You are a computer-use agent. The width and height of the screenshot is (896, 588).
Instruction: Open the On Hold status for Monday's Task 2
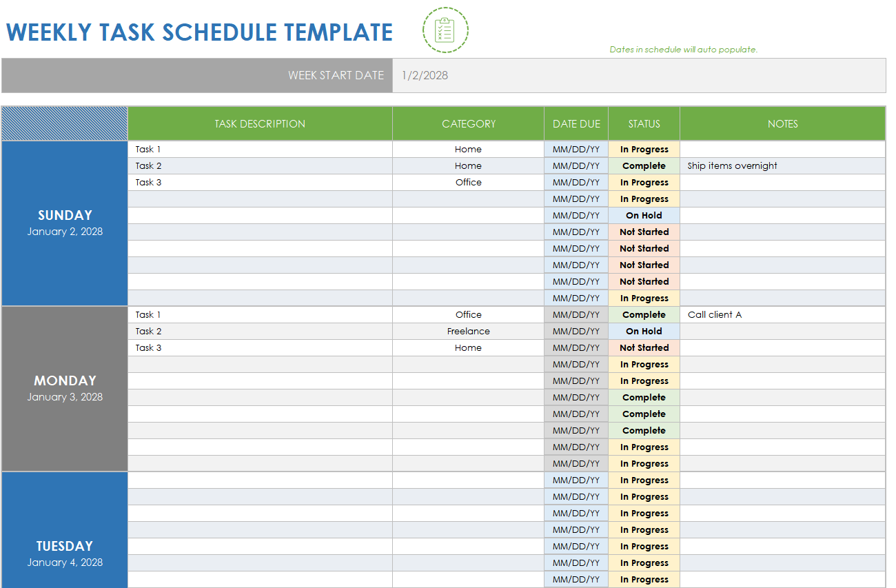(x=644, y=332)
